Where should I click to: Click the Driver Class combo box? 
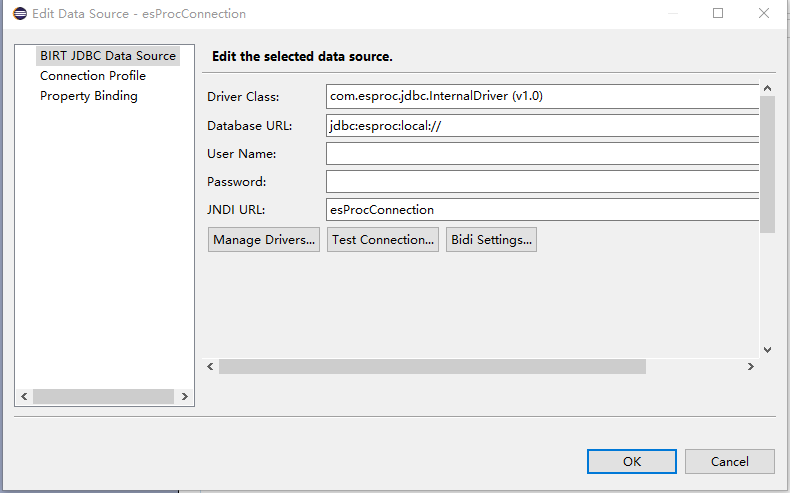[x=542, y=97]
